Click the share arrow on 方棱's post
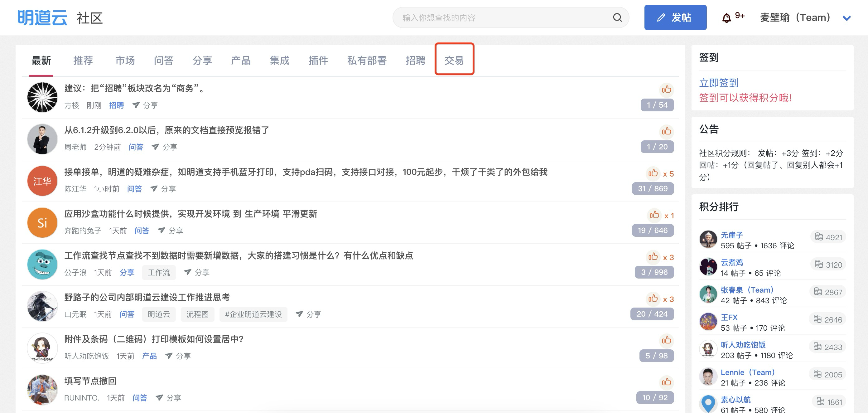868x413 pixels. click(x=136, y=105)
